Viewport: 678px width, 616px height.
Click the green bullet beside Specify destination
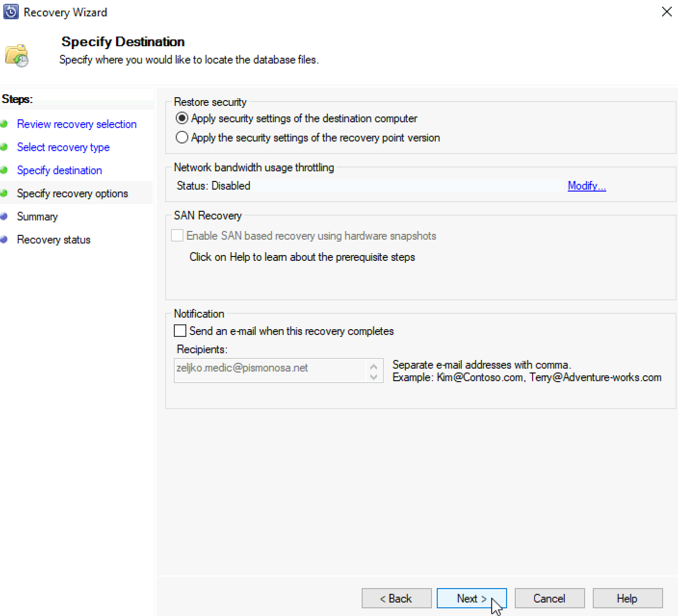[4, 170]
